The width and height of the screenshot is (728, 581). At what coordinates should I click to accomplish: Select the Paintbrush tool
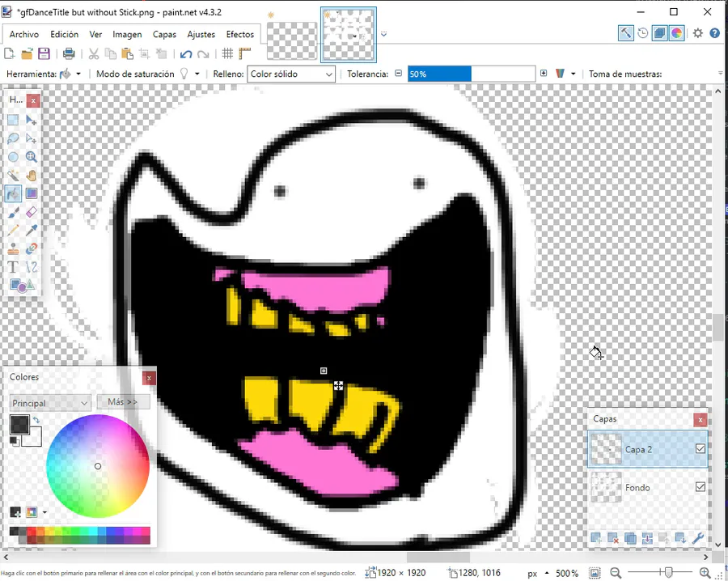coord(13,212)
